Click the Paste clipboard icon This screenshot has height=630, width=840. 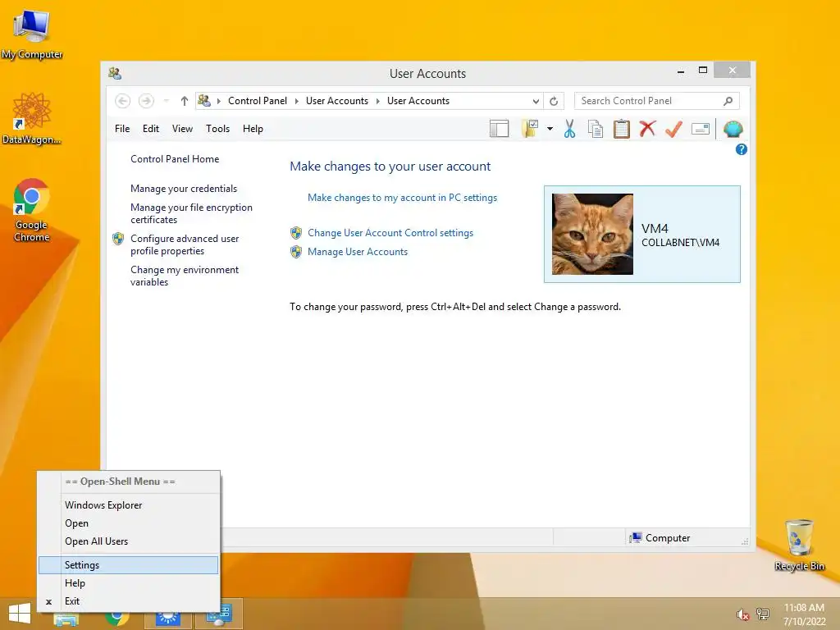(622, 129)
